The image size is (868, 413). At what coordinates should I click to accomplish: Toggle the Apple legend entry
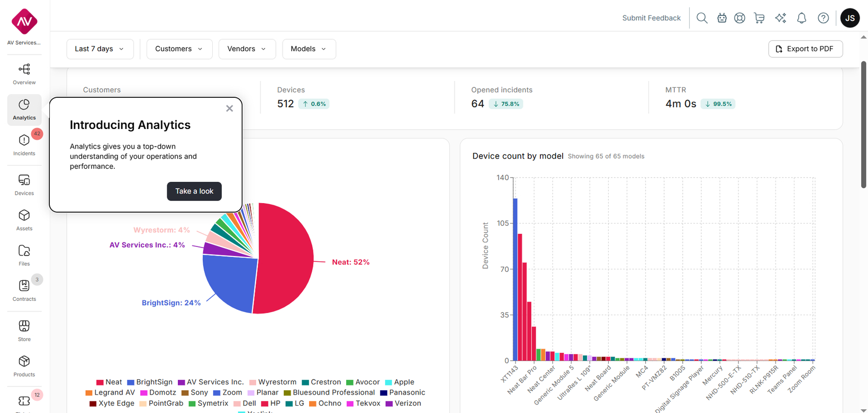pos(400,382)
